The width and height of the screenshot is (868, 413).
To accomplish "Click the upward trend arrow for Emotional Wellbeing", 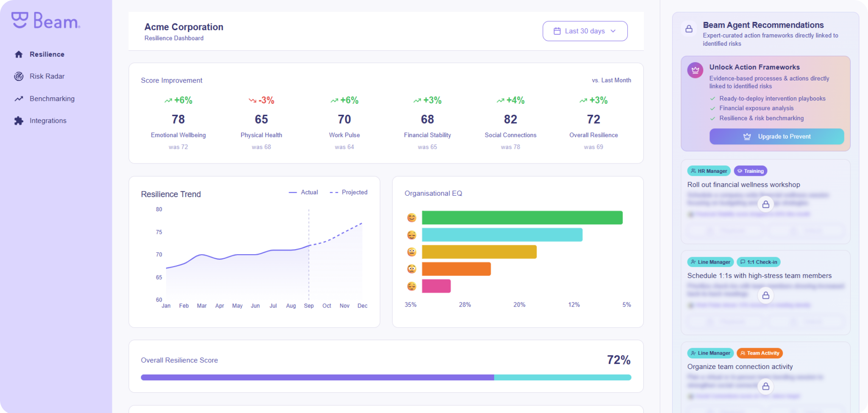I will click(168, 100).
